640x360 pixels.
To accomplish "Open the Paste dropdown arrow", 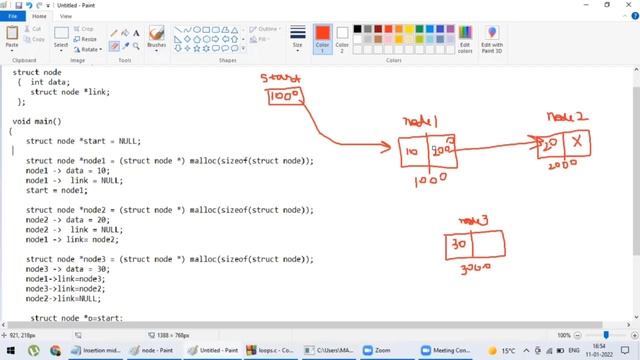I will (x=12, y=50).
